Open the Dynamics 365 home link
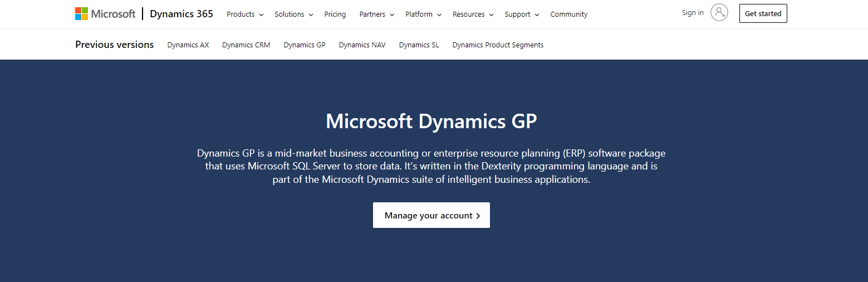Screen dimensions: 868x282 point(182,14)
